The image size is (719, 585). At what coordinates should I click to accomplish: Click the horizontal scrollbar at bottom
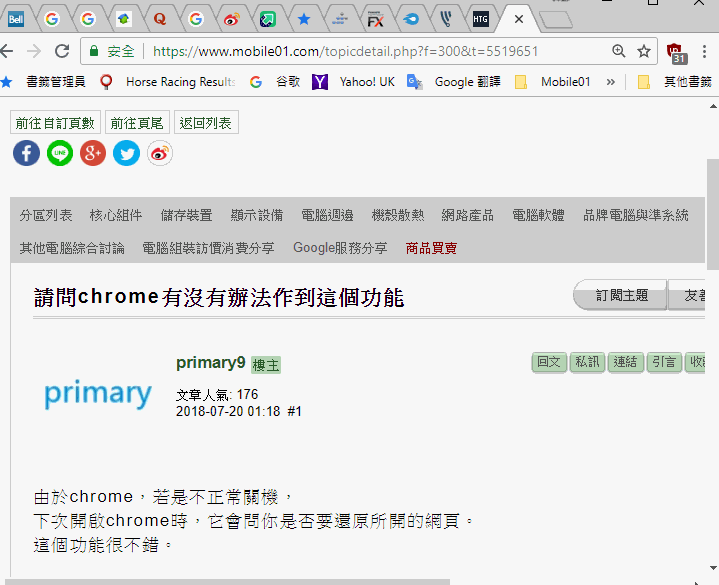pos(228,582)
